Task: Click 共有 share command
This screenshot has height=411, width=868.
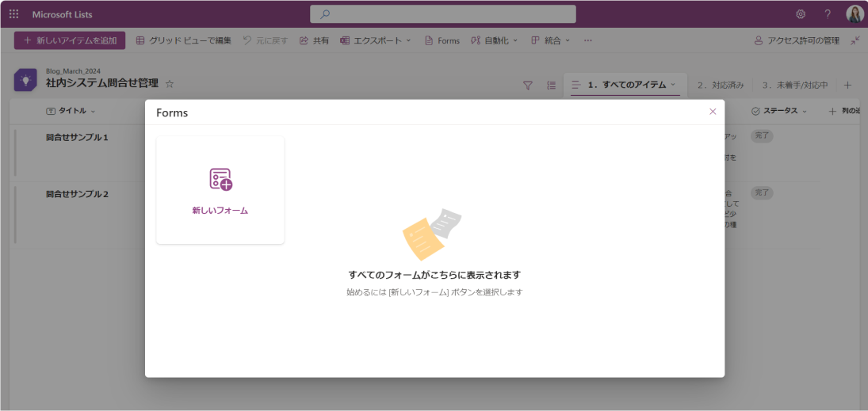Action: (314, 40)
